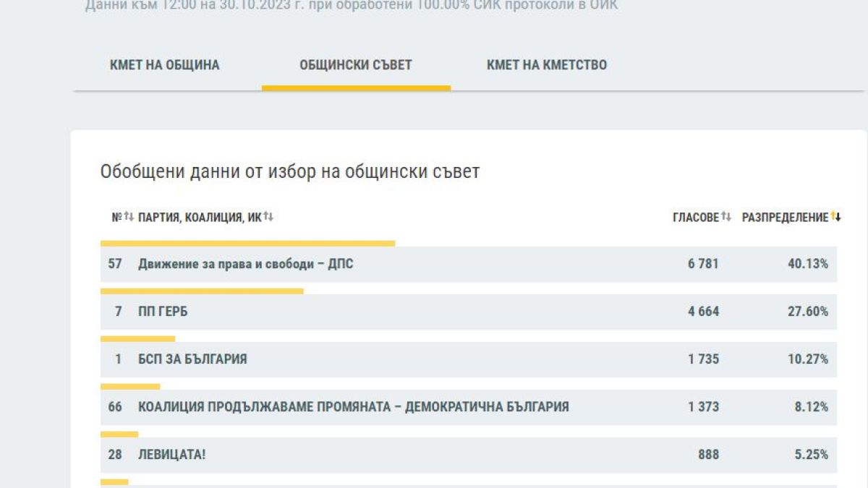Click the 6 781 votes value
868x488 pixels.
point(704,264)
